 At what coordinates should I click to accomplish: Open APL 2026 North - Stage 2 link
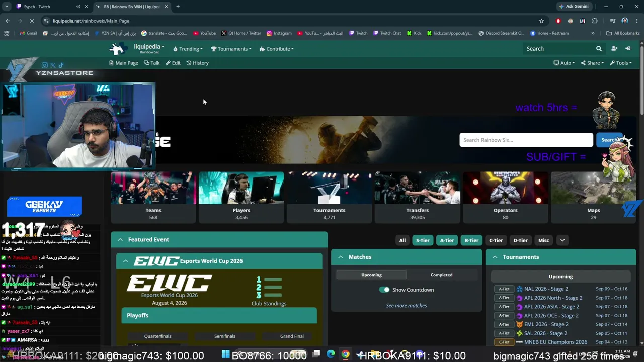553,298
